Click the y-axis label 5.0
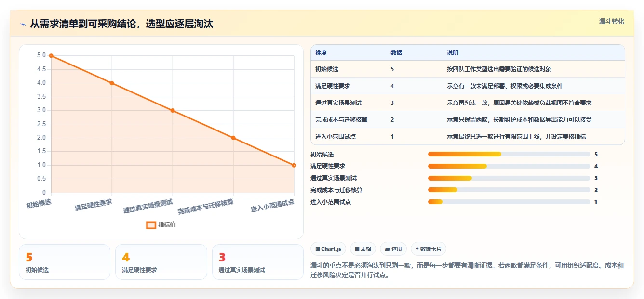The image size is (644, 299). coord(41,55)
